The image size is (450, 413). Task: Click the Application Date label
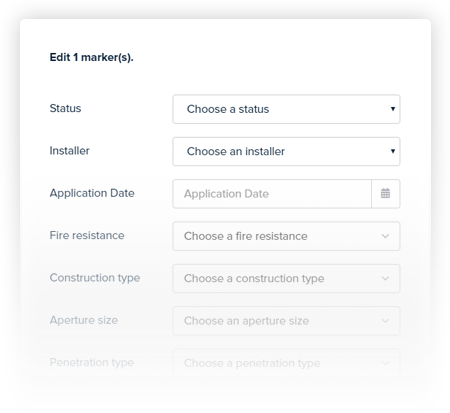coord(92,193)
